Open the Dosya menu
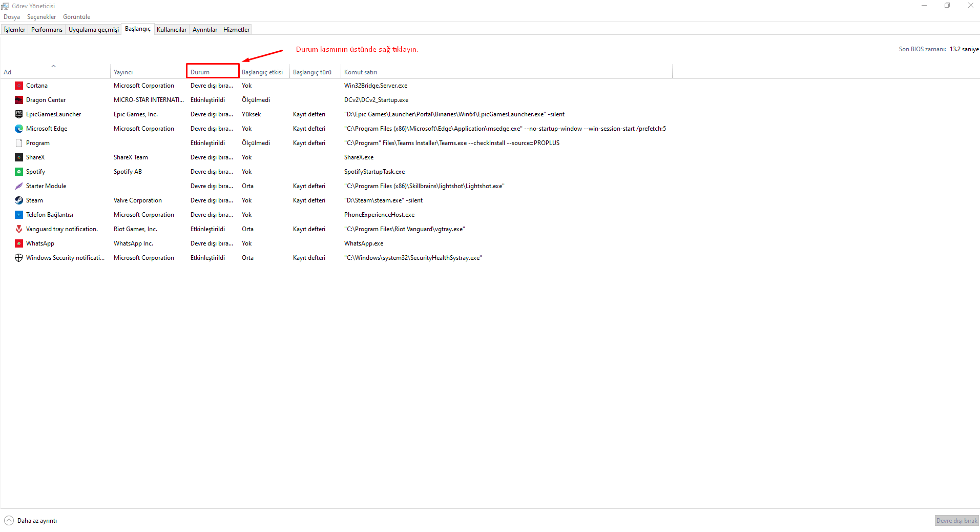 (12, 17)
